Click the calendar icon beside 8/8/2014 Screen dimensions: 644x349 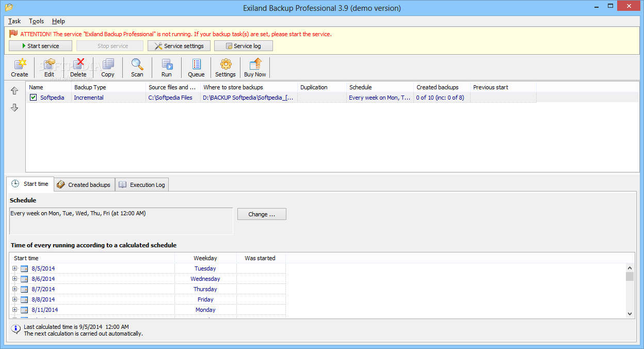(24, 299)
